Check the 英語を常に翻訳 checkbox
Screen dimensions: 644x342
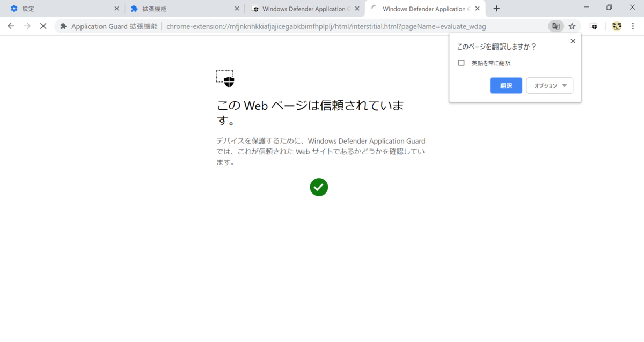click(x=461, y=63)
